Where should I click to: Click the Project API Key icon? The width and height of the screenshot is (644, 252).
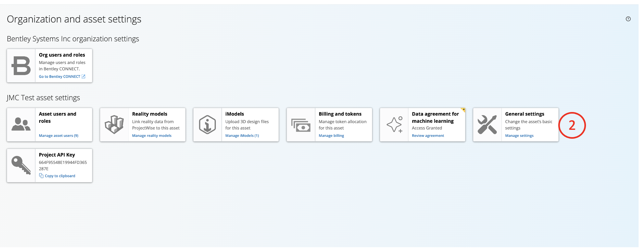(21, 165)
